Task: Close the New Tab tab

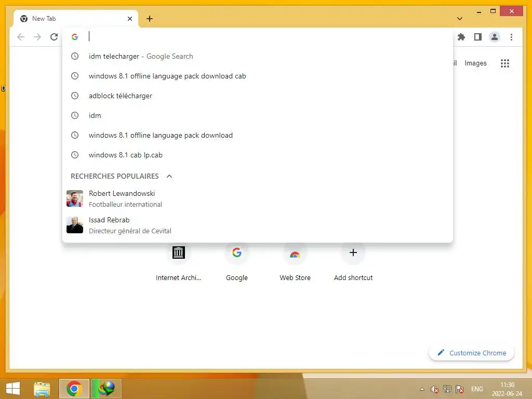Action: 129,19
